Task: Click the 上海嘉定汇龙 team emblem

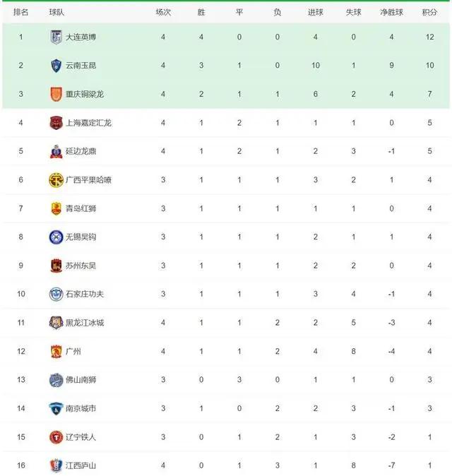Action: [56, 123]
